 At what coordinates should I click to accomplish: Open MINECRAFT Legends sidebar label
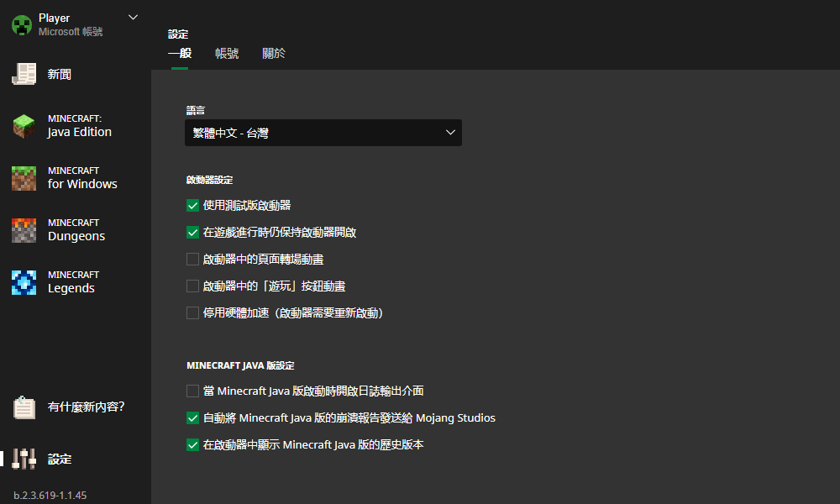pyautogui.click(x=73, y=281)
